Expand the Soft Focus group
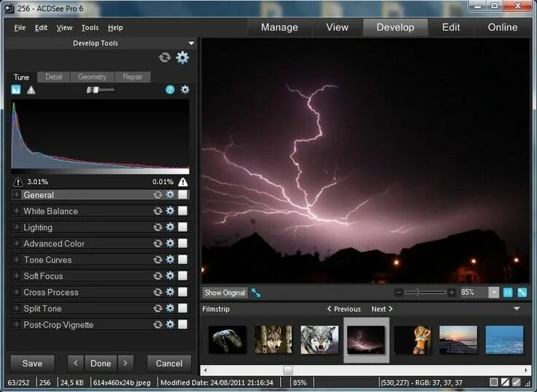Image resolution: width=537 pixels, height=392 pixels. point(16,275)
